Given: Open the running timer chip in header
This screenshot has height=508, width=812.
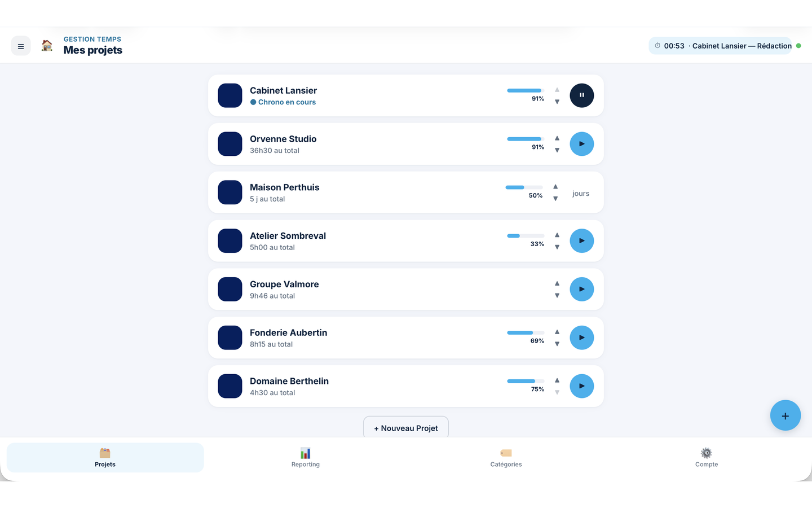Looking at the screenshot, I should point(721,46).
